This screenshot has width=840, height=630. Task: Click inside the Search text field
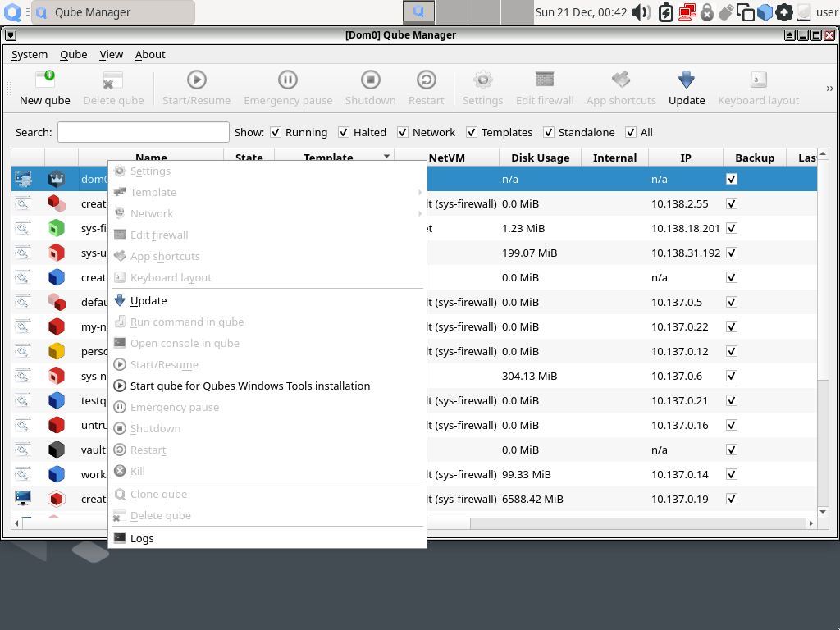(x=143, y=132)
